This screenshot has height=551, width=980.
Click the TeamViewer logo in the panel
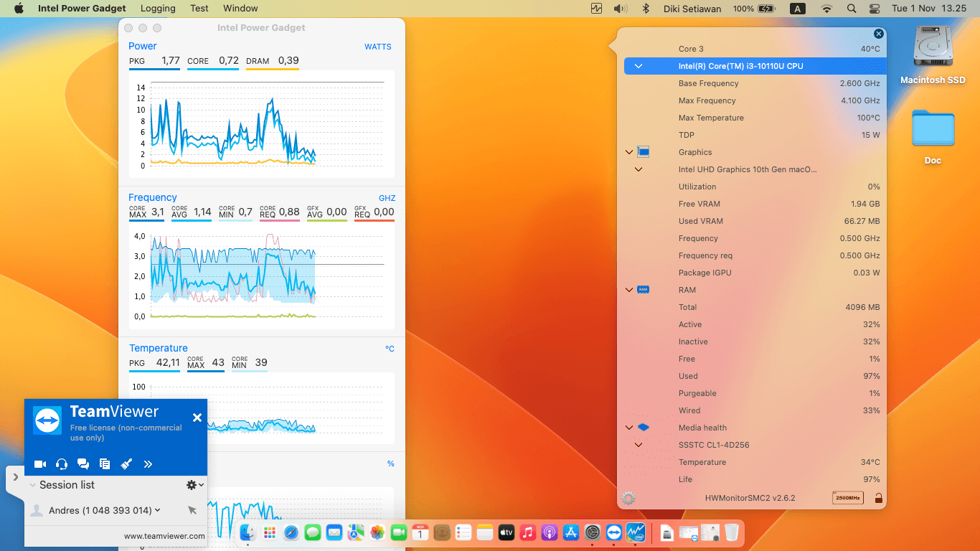[x=48, y=420]
